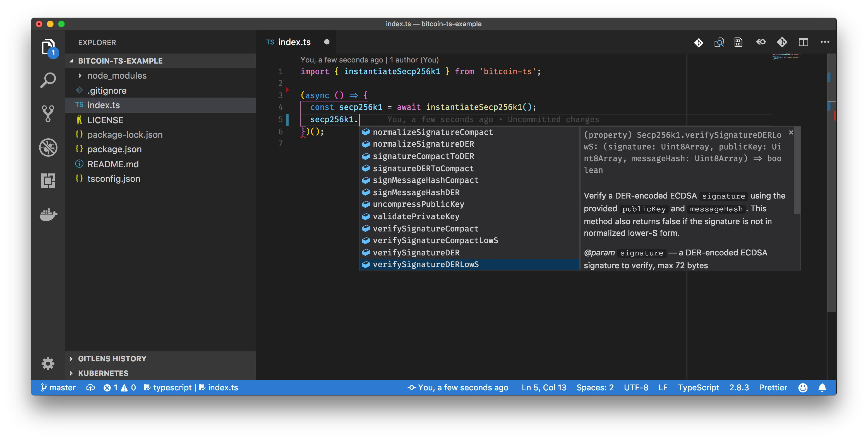Click the Prettier status bar item
Screen dimensions: 868x440
coord(773,388)
